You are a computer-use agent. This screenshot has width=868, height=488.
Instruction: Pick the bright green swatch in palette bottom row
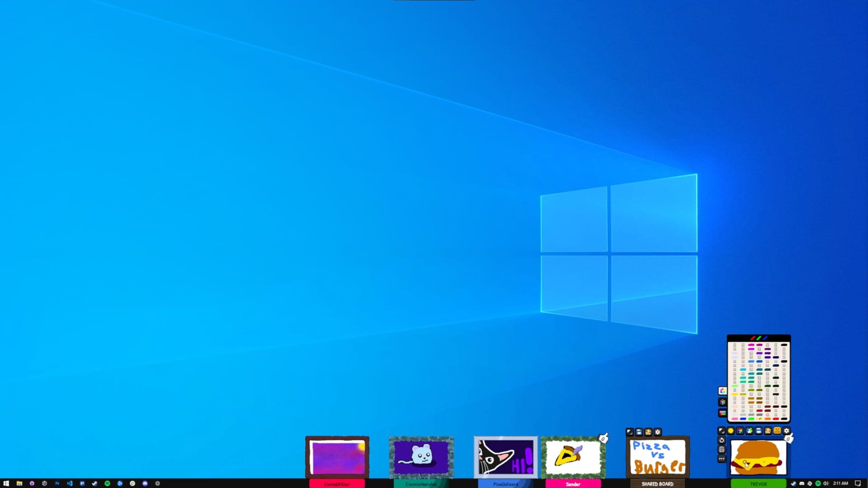click(x=751, y=419)
